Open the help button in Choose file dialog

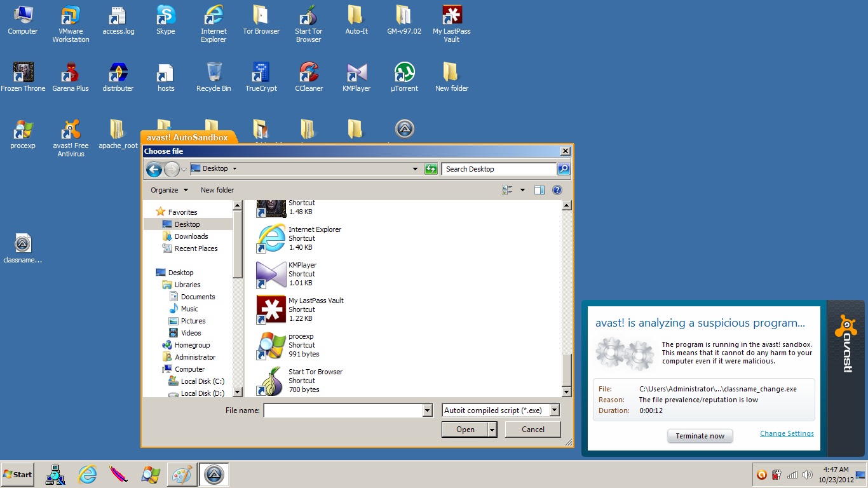tap(557, 190)
